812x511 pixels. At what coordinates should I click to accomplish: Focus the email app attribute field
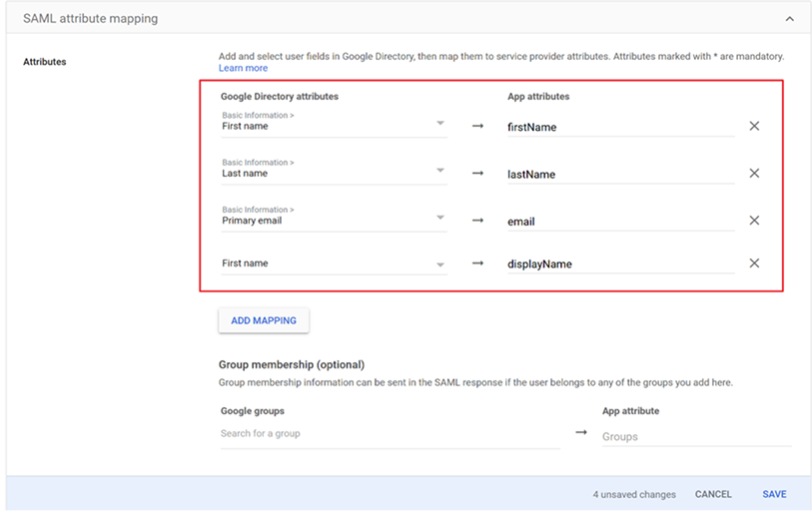coord(619,222)
